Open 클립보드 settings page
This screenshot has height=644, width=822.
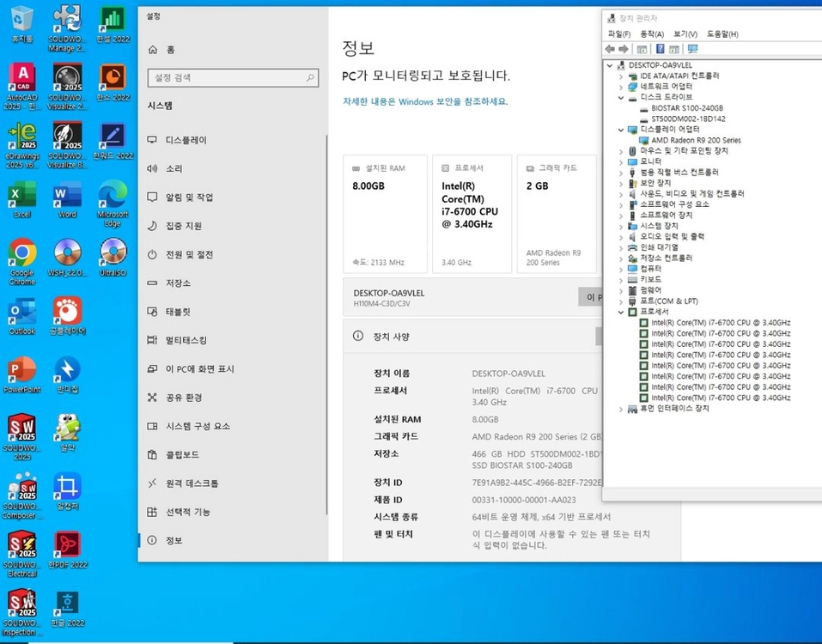233,454
